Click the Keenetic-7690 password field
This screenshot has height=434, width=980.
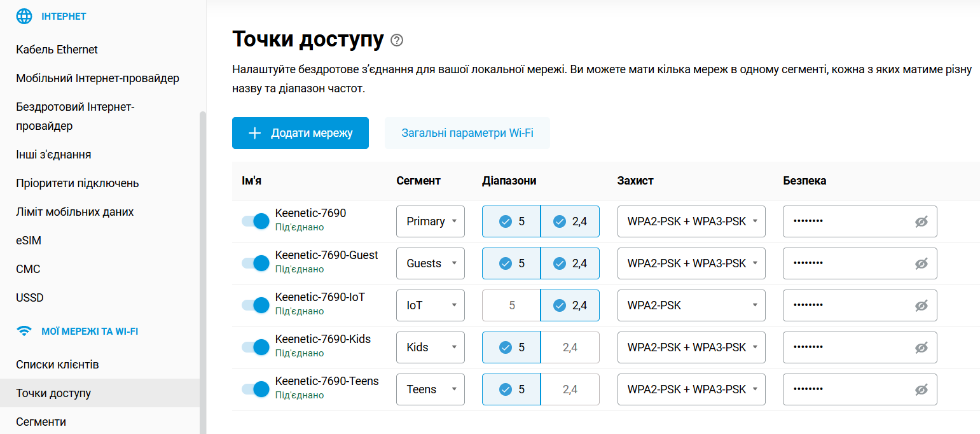[x=860, y=221]
